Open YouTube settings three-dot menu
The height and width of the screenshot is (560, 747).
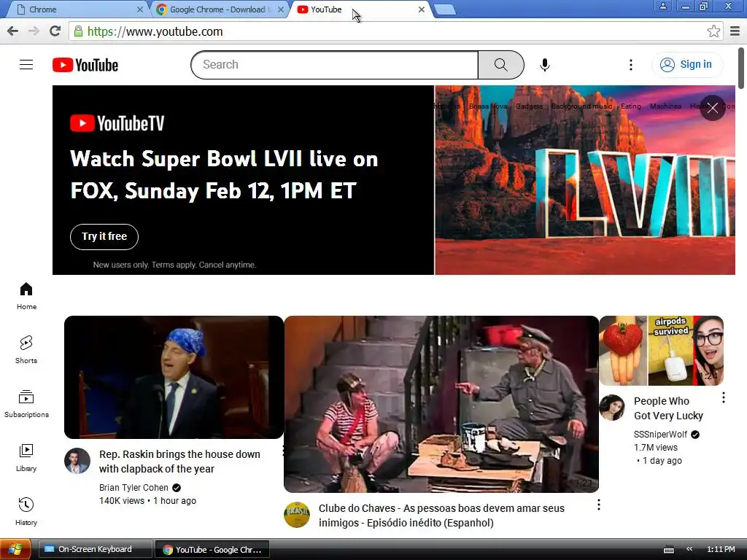(x=631, y=65)
